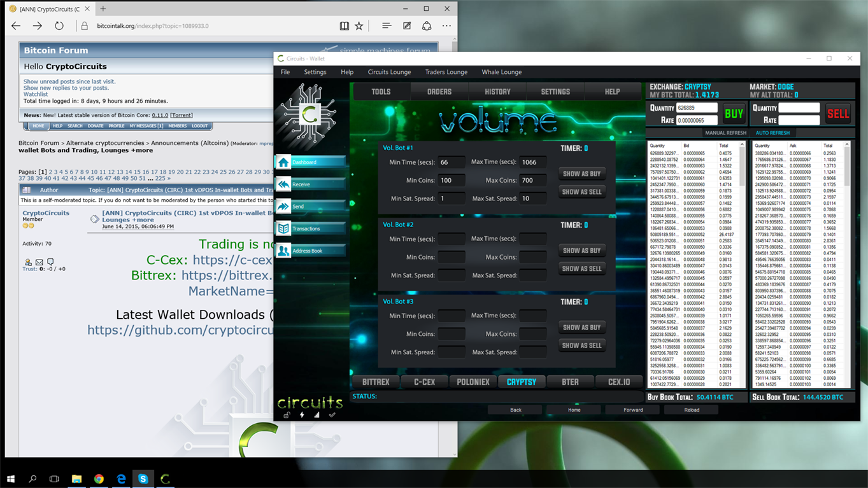Open the Dashboard page in wallet sidebar
This screenshot has width=868, height=488.
[x=310, y=162]
